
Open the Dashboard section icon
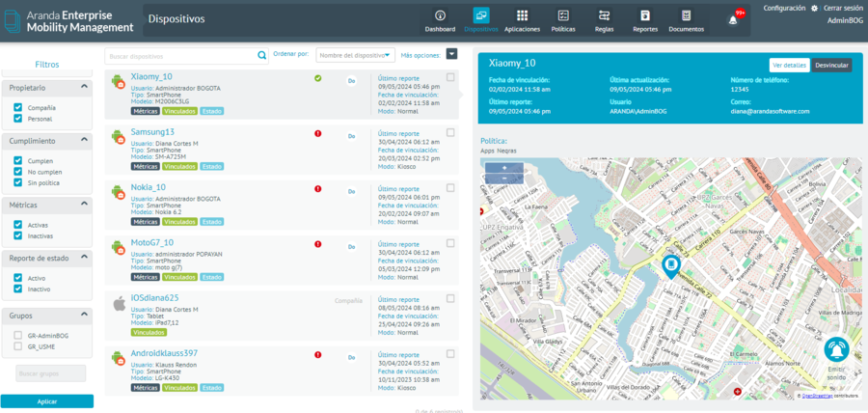click(440, 15)
